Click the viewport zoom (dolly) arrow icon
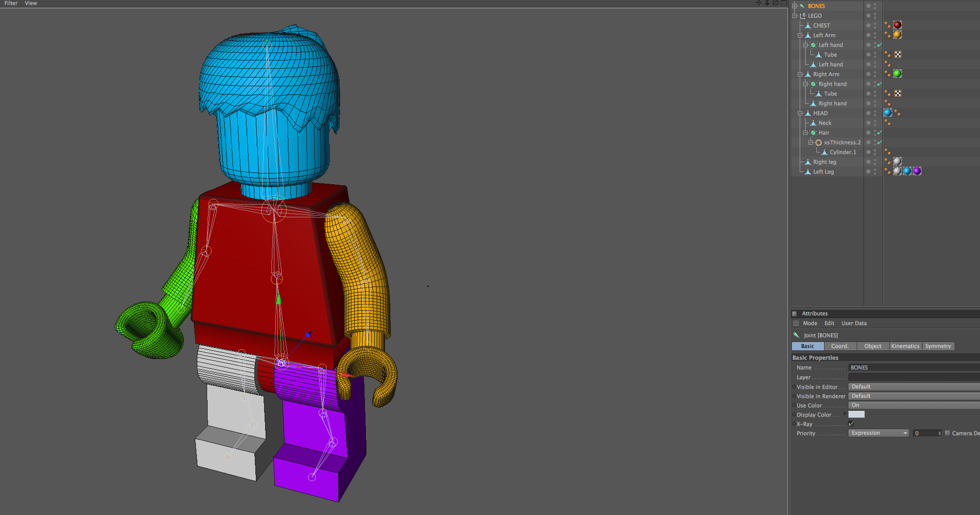 coord(767,3)
